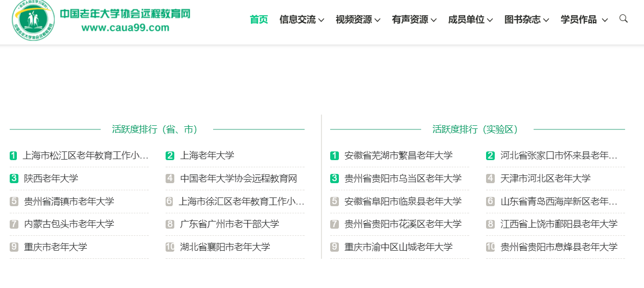
Task: Click the search magnifier icon in header
Action: pyautogui.click(x=623, y=19)
